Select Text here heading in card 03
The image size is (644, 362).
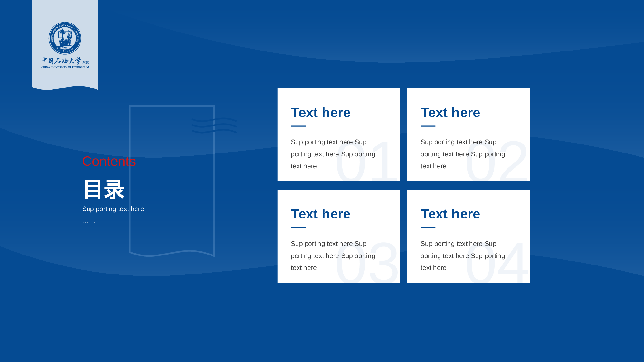[320, 214]
